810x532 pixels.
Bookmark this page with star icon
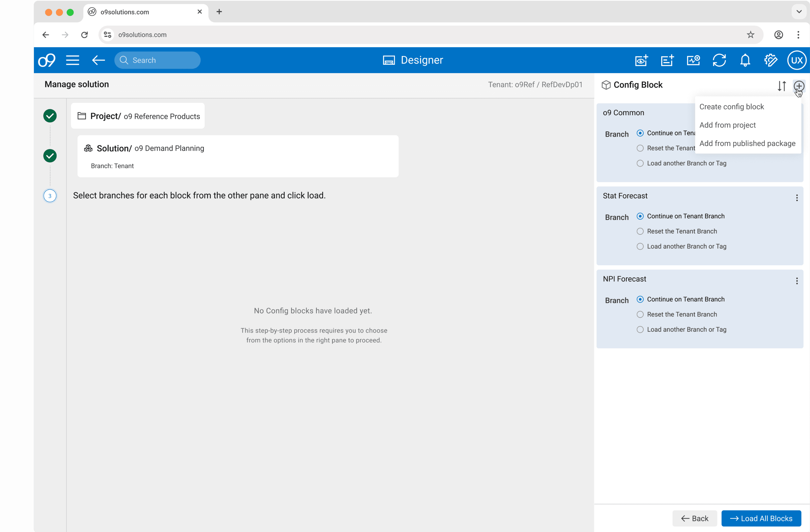coord(750,35)
